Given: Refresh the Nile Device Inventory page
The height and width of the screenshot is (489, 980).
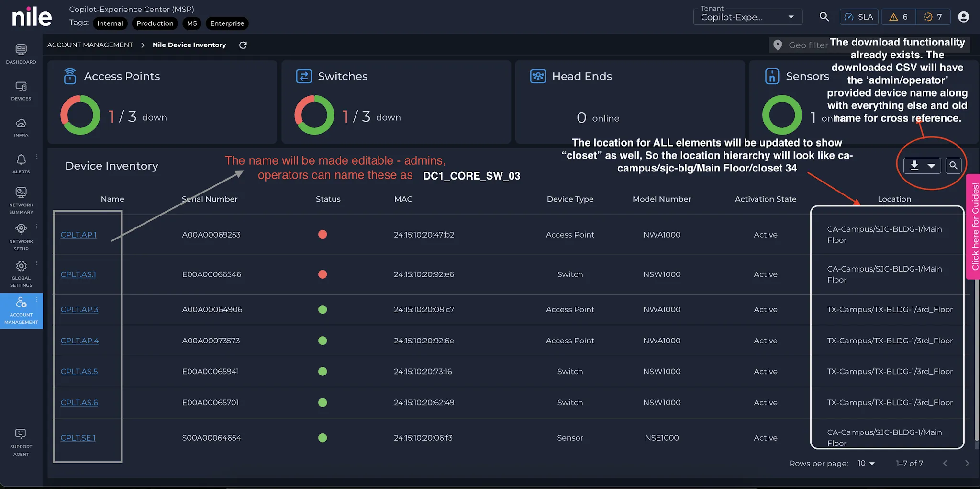Looking at the screenshot, I should point(243,45).
